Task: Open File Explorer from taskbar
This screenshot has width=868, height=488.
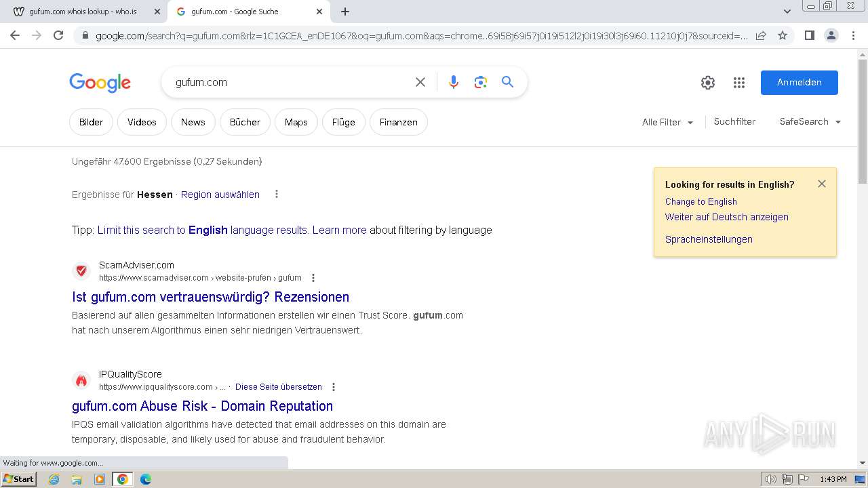Action: [x=77, y=479]
